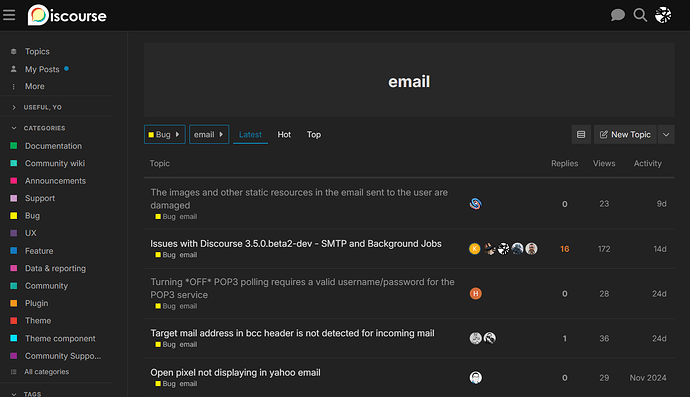Open Issues with Discourse 3.5.0.beta2-dev topic

296,244
